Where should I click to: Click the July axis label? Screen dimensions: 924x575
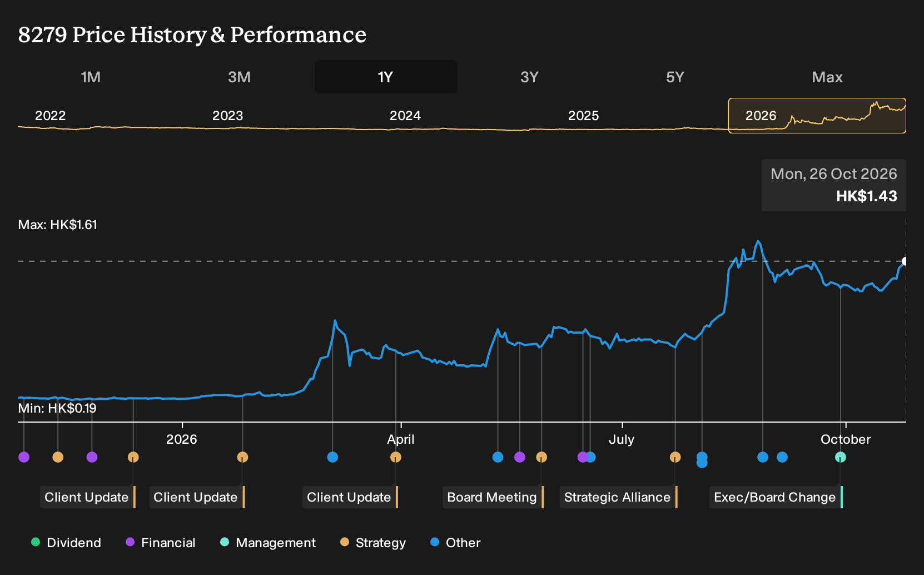click(x=622, y=439)
